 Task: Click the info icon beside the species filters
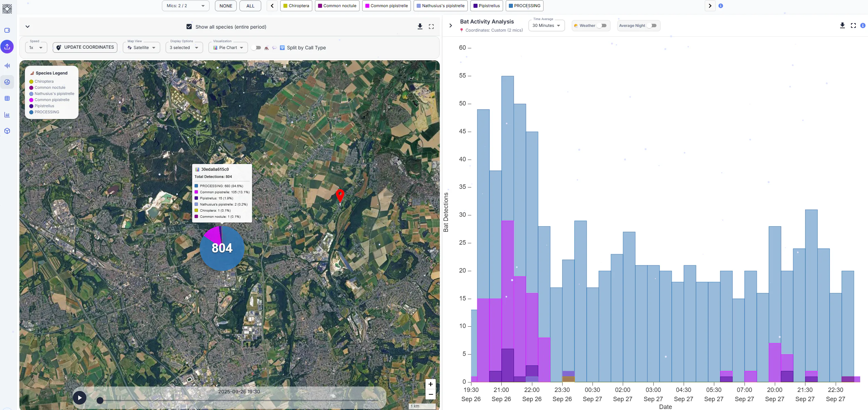coord(721,6)
